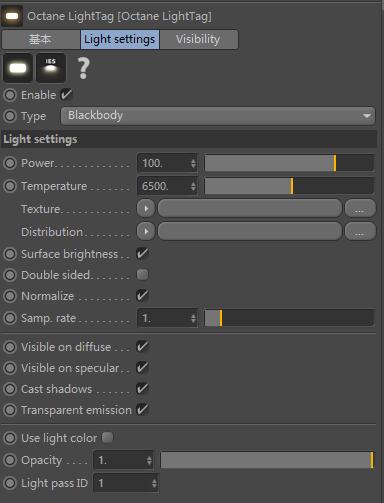Open help via the question mark icon
The height and width of the screenshot is (503, 384).
click(x=83, y=68)
